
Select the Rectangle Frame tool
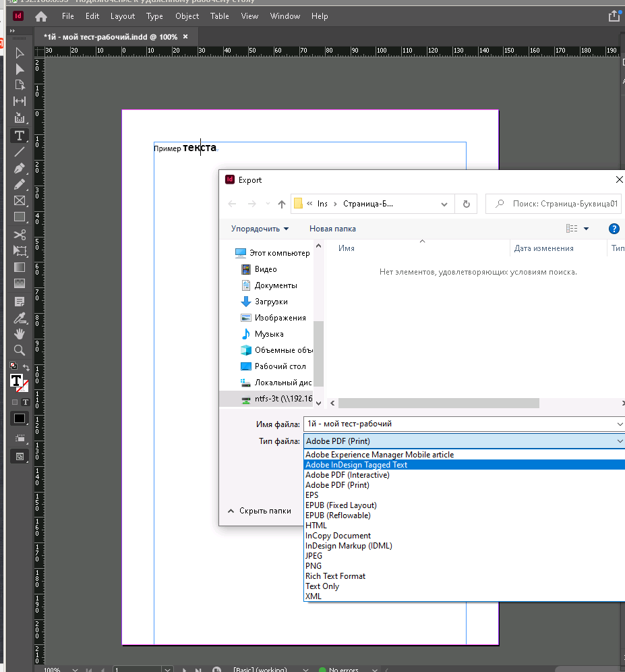pos(20,200)
